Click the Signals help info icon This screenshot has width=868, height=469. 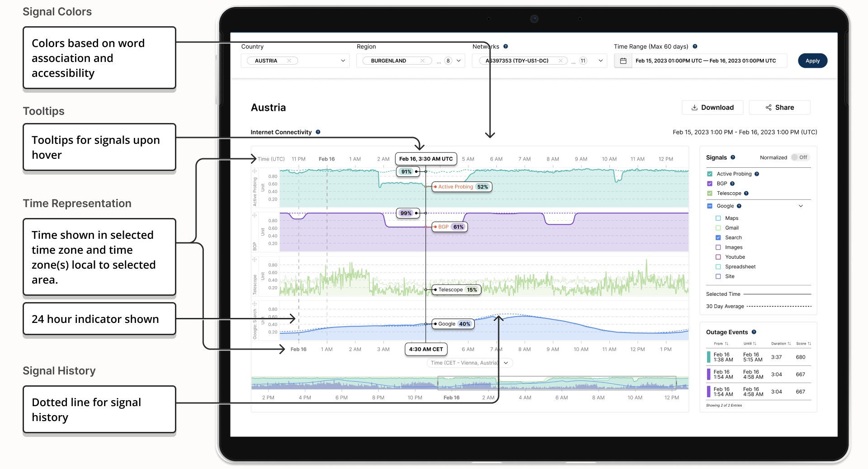pos(733,157)
